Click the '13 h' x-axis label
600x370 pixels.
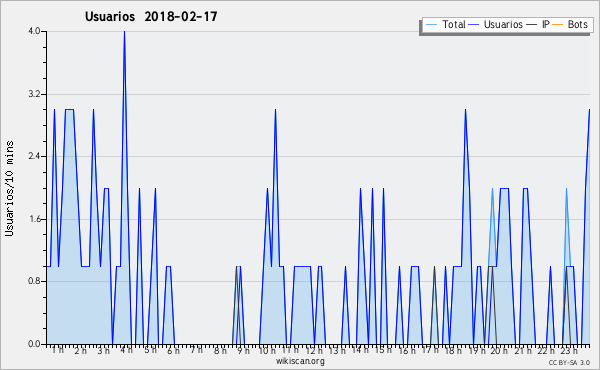(x=337, y=350)
